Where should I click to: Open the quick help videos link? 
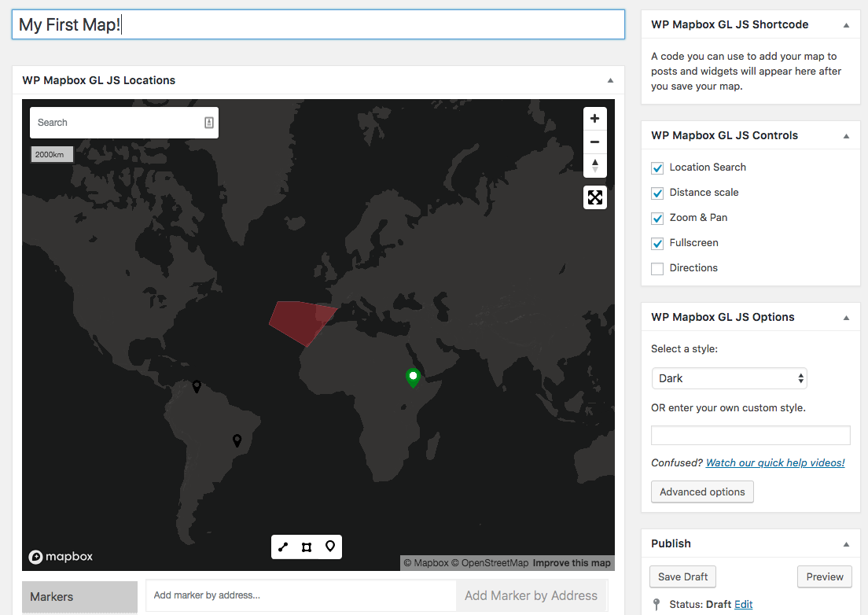coord(774,462)
